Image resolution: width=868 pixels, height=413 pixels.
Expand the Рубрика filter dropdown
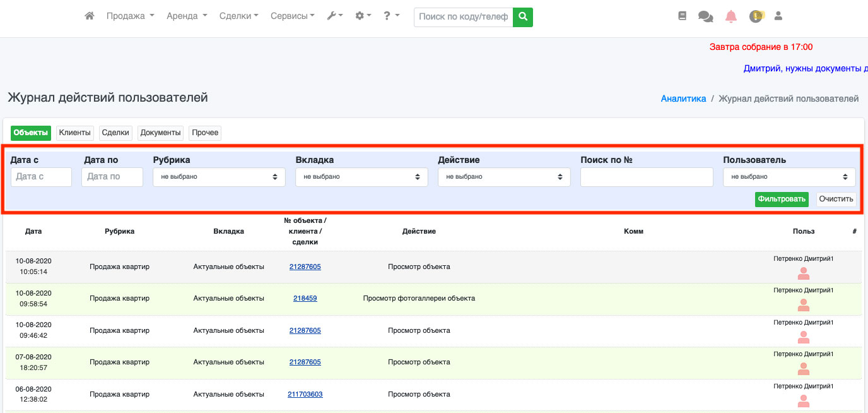pos(219,177)
